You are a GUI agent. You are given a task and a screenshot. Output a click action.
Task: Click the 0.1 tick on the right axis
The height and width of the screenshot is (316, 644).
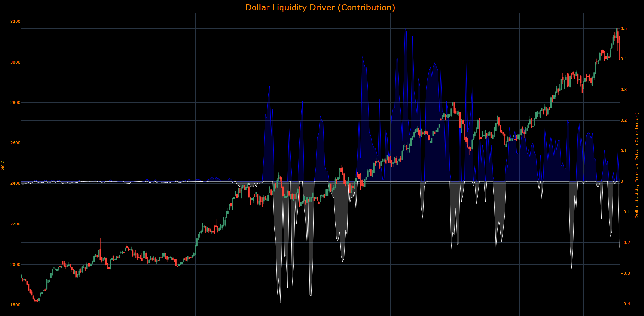click(x=623, y=151)
